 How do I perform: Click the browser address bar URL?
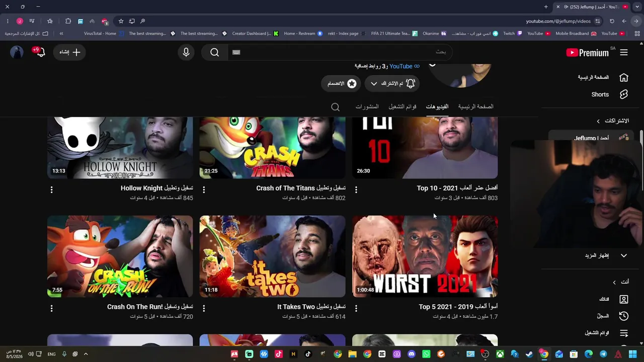point(558,21)
